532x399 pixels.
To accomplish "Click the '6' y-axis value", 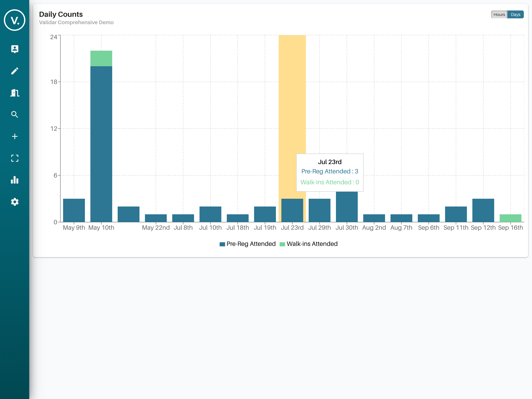I will point(55,175).
